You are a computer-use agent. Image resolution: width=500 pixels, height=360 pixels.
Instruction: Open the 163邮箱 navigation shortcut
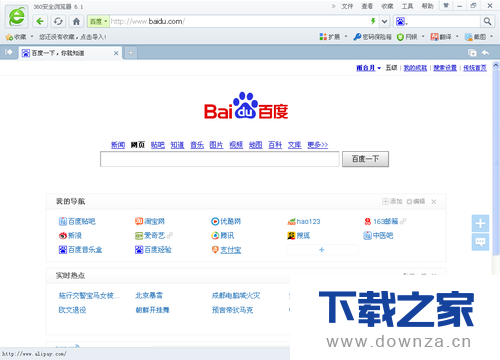(381, 221)
